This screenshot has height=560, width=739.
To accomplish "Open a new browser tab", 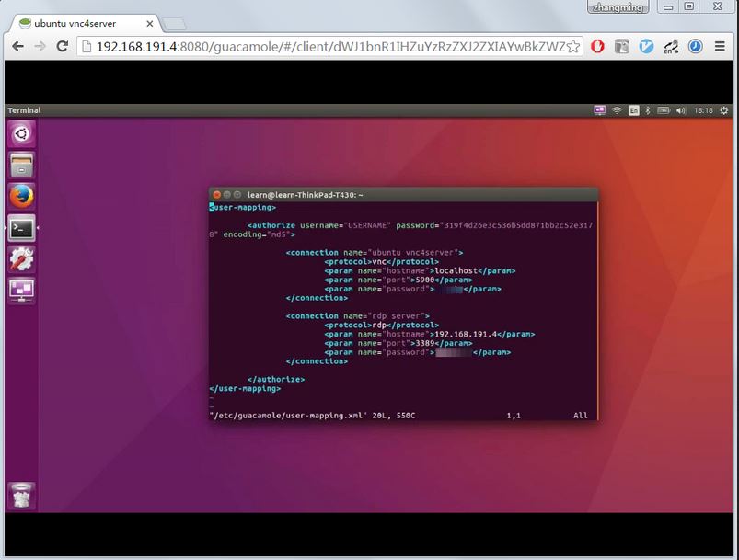I will 174,23.
